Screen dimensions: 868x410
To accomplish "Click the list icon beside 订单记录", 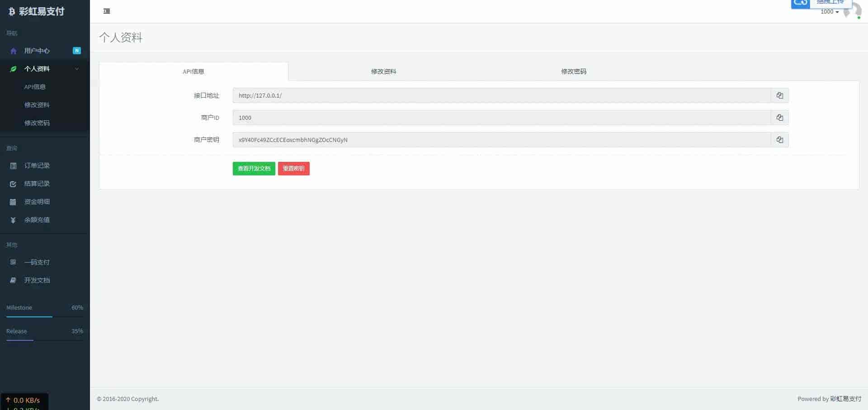I will click(x=13, y=166).
